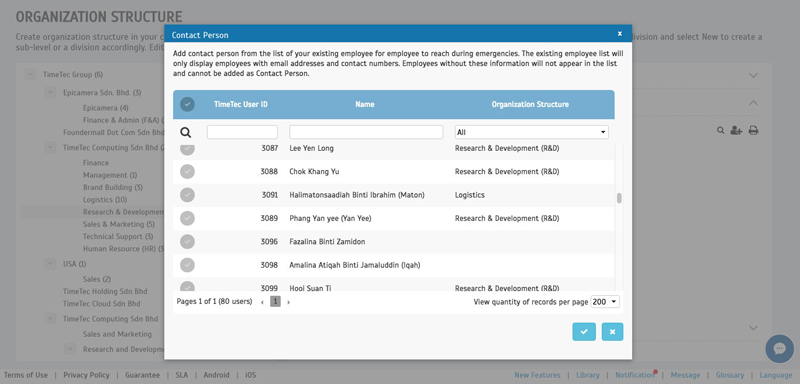Click the add user icon on page
This screenshot has height=384, width=800.
(x=736, y=131)
